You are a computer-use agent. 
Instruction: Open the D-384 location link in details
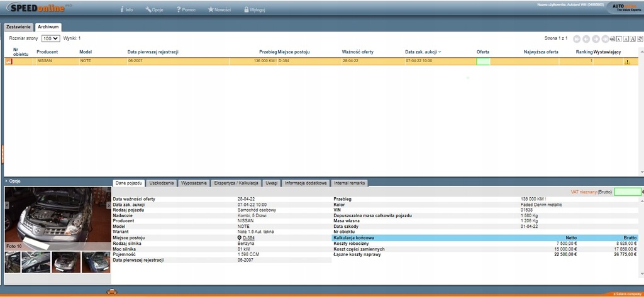pyautogui.click(x=248, y=238)
